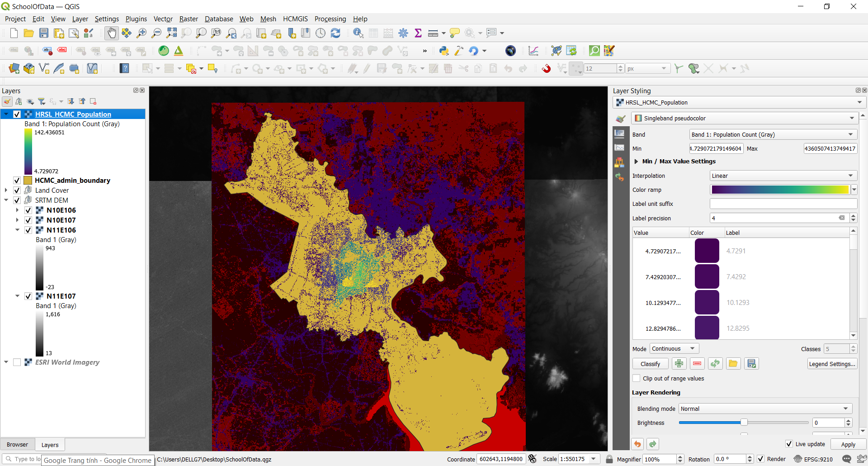The height and width of the screenshot is (466, 868).
Task: Click the color swatch for value 4.7291
Action: (707, 251)
